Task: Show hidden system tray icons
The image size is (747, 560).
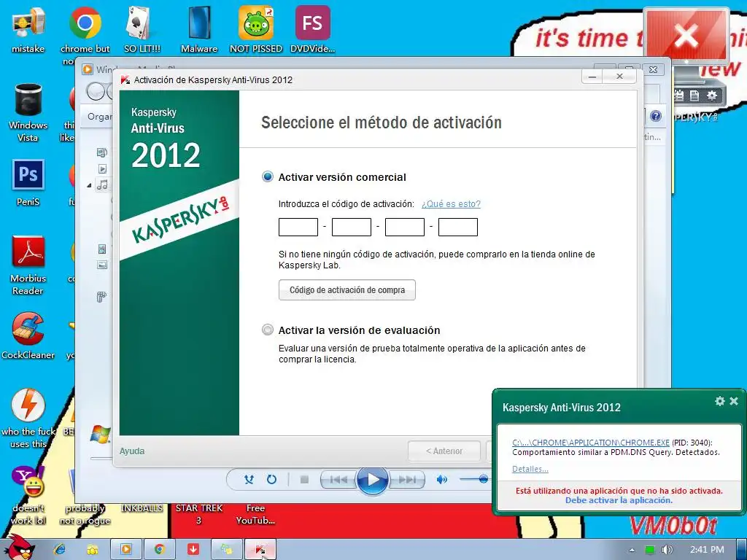Action: click(x=632, y=550)
